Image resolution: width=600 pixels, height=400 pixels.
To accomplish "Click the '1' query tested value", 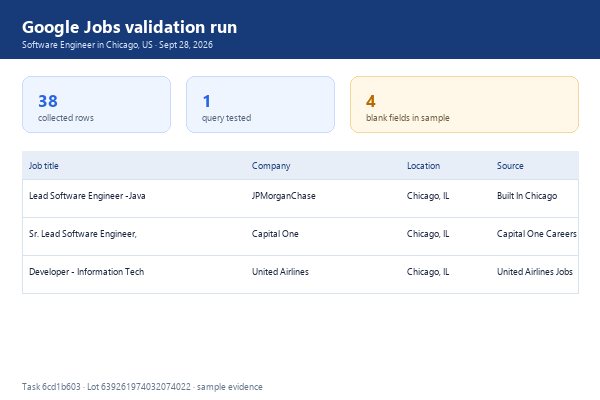I will coord(207,101).
